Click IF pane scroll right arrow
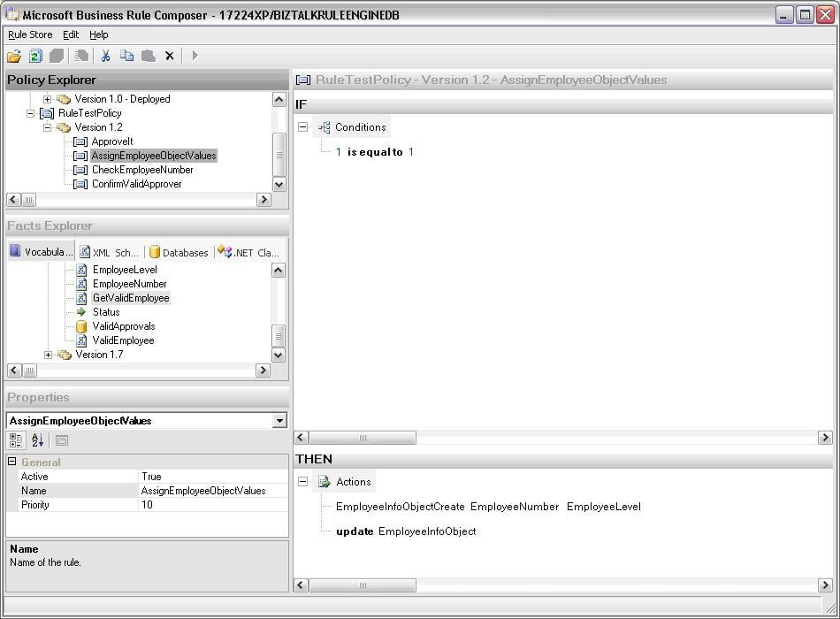 (x=825, y=438)
